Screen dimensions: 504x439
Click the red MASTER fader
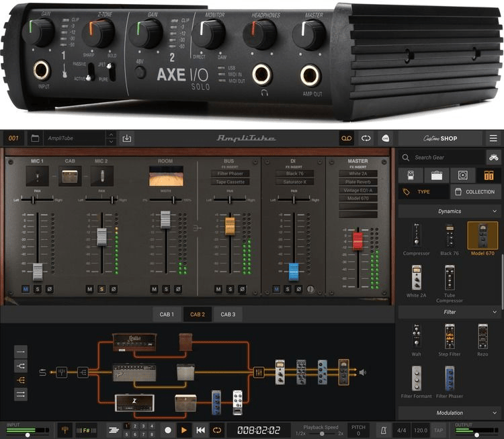[358, 241]
